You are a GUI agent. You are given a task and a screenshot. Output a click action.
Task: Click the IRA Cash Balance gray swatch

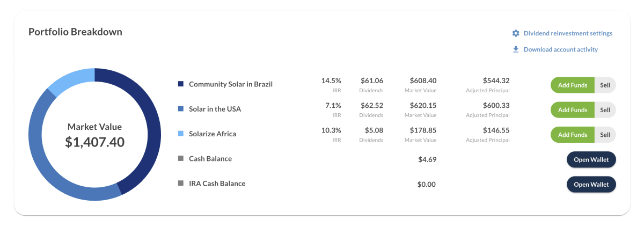click(x=181, y=184)
